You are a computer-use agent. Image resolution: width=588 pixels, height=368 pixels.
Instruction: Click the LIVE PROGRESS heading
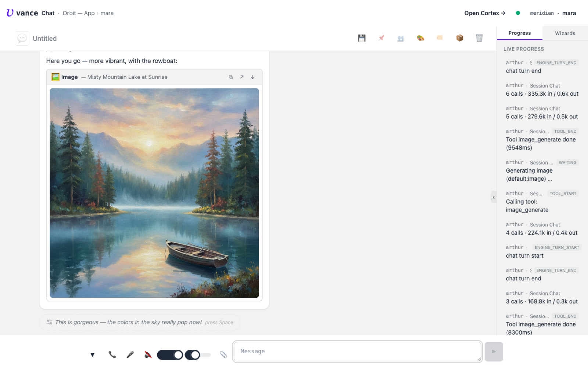pyautogui.click(x=523, y=49)
